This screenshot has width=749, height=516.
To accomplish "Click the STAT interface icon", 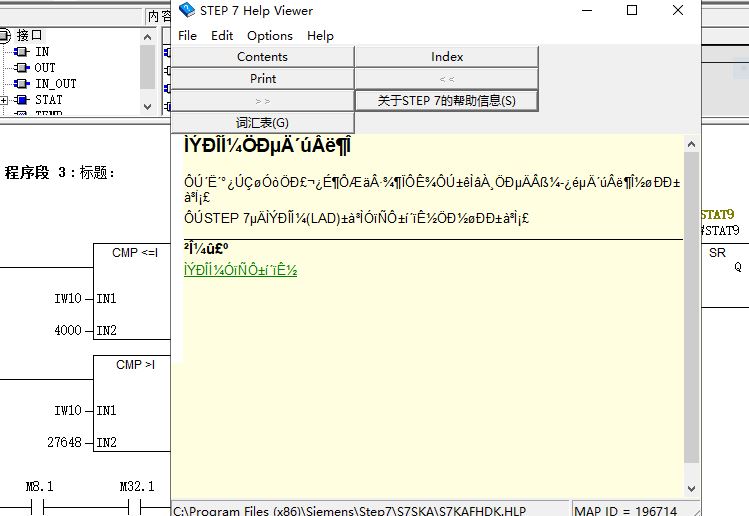I will pos(22,100).
